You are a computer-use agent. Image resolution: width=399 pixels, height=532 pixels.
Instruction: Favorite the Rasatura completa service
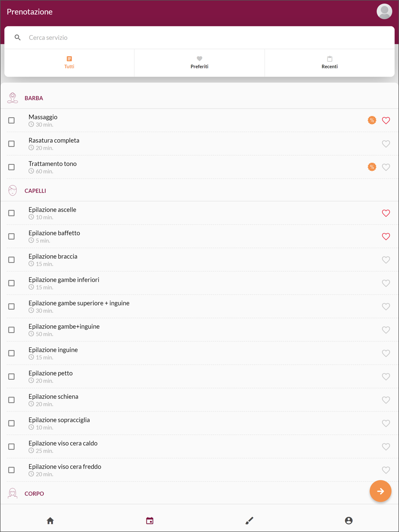coord(386,144)
